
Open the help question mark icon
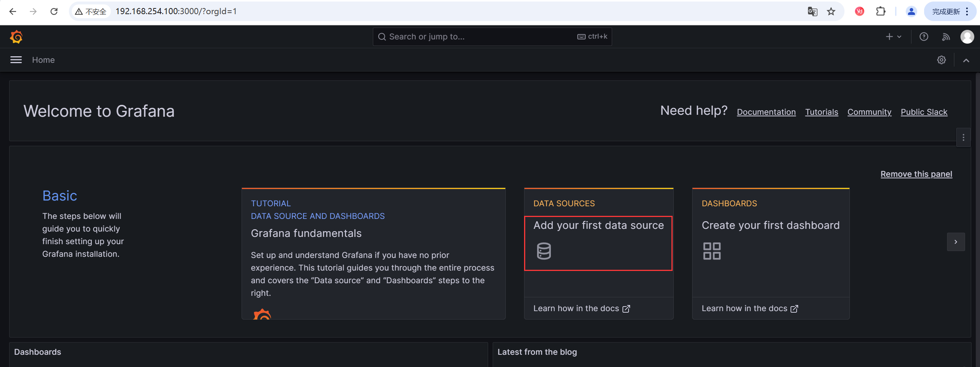[x=924, y=37]
